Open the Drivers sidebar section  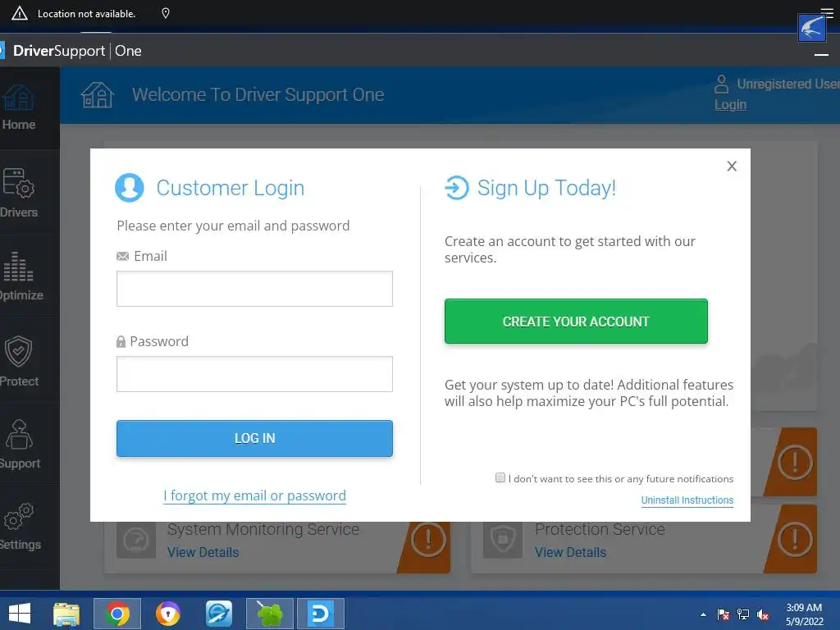[x=20, y=193]
